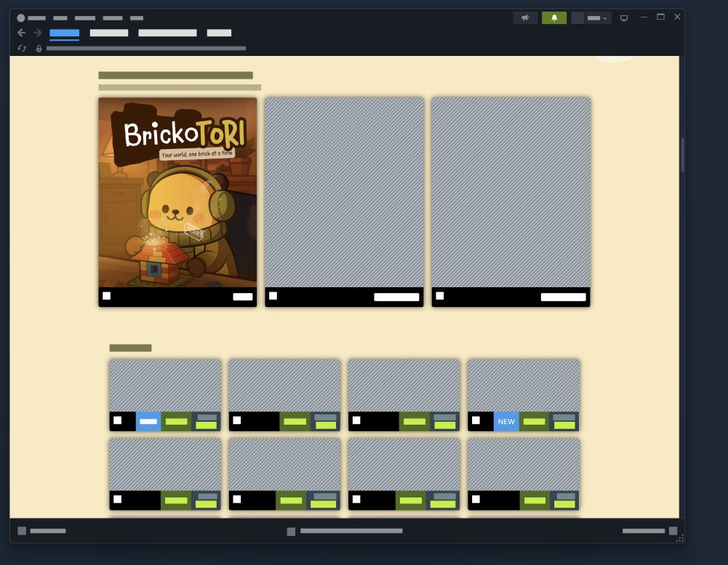The width and height of the screenshot is (728, 565).
Task: Maximize the Steam window
Action: click(x=660, y=17)
